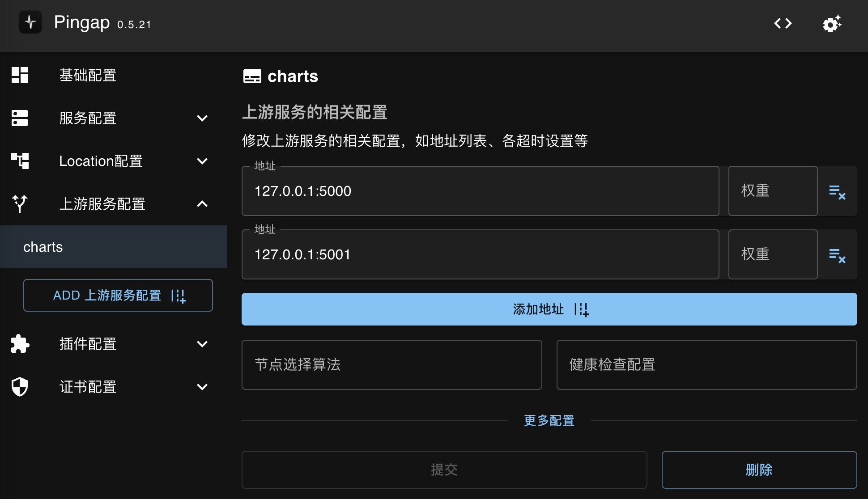Click the 127.0.0.1:5001 address input field
This screenshot has width=868, height=499.
point(481,255)
